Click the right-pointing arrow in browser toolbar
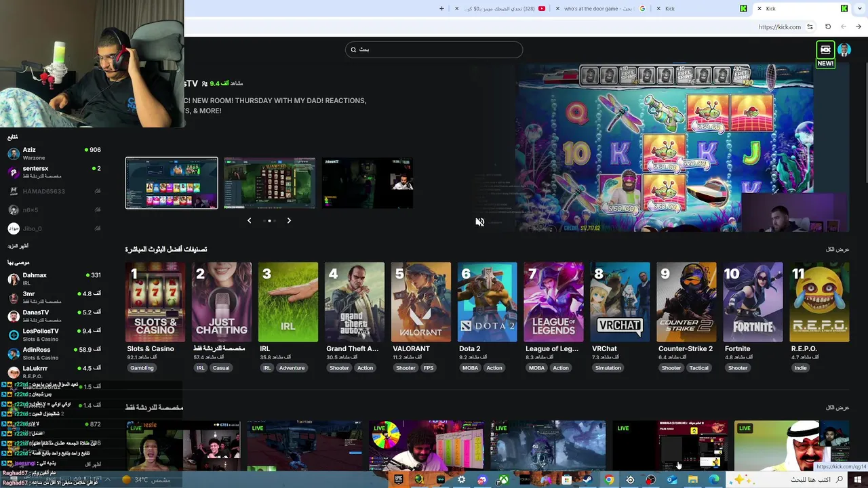868x488 pixels. tap(859, 27)
